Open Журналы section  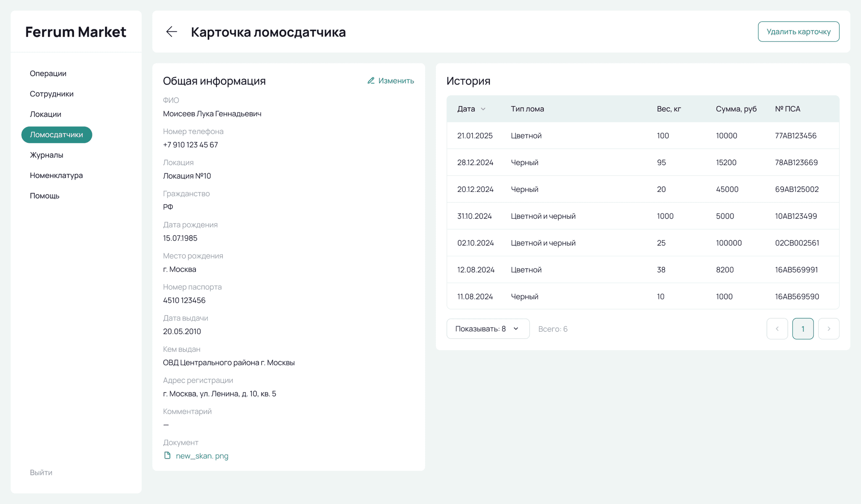[x=46, y=155]
